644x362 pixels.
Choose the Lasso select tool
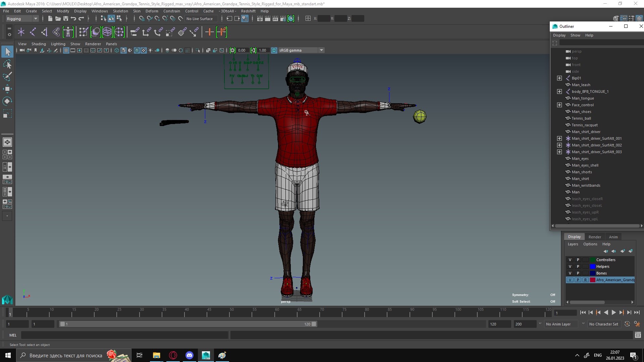7,64
